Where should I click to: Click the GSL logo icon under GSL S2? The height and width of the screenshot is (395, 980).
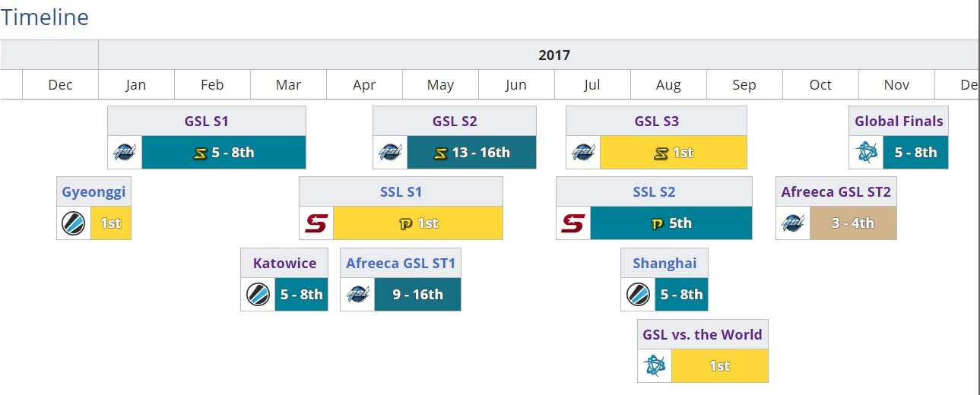(x=390, y=153)
